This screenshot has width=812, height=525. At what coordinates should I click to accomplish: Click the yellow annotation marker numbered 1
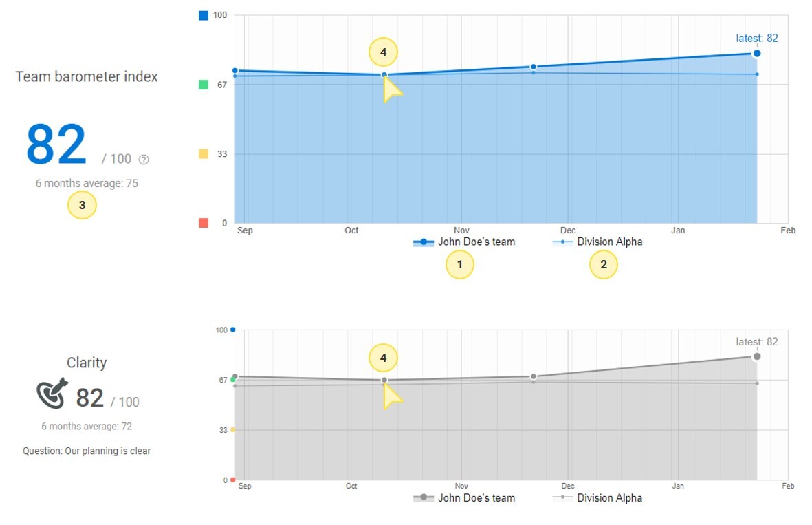(x=460, y=265)
